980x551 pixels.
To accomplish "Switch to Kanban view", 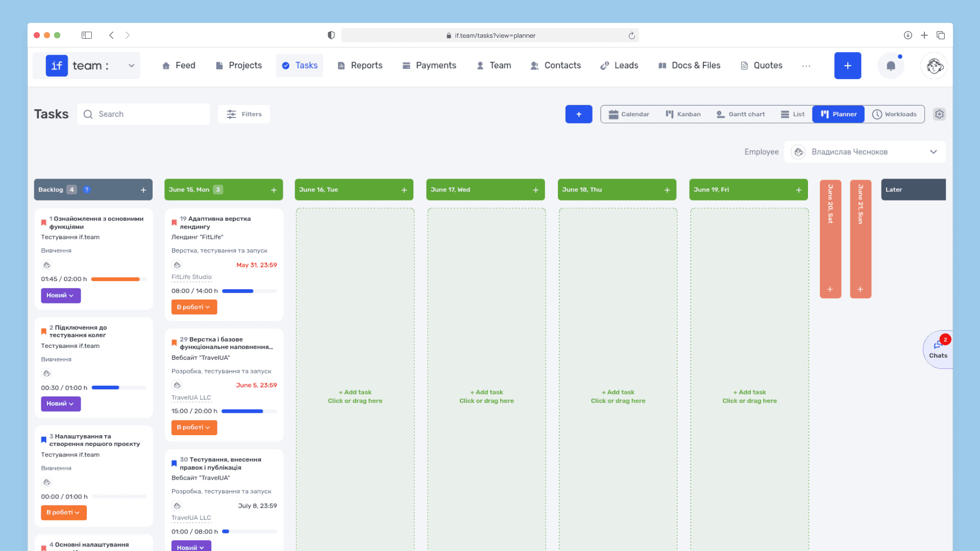I will click(x=683, y=114).
